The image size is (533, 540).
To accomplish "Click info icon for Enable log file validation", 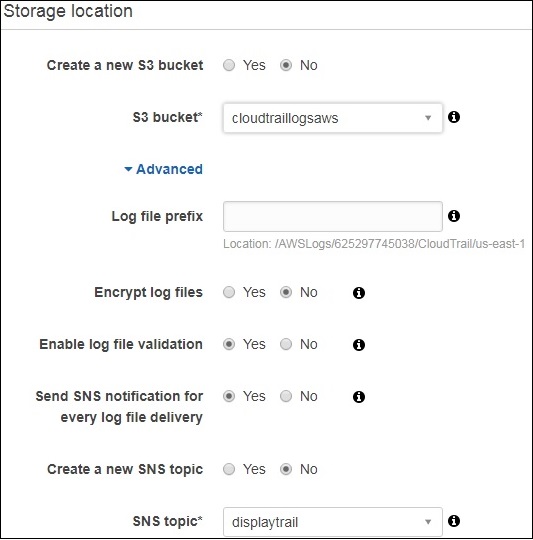I will [359, 345].
